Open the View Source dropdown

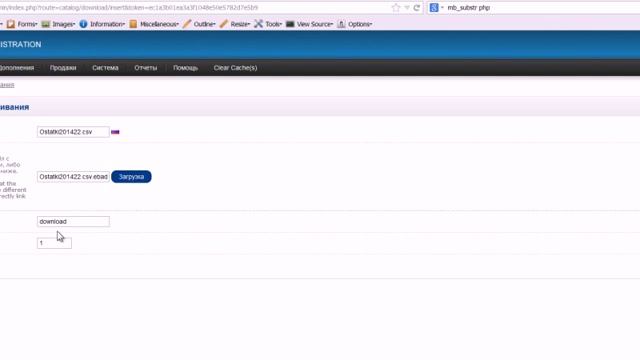[x=315, y=24]
